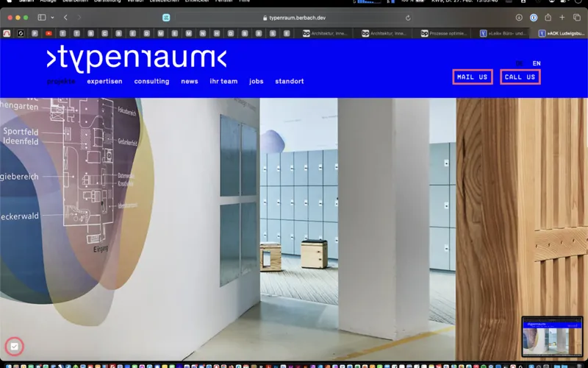Open the Safari sidebar toggle icon

point(42,17)
